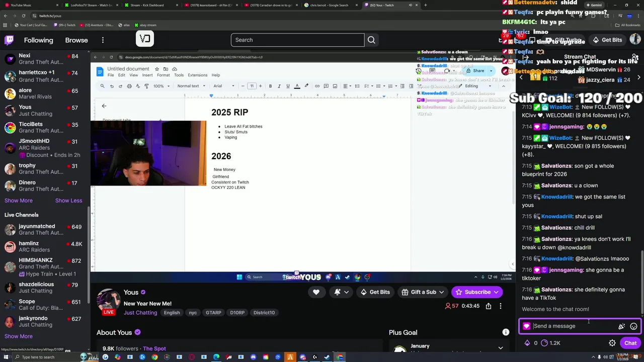644x362 pixels.
Task: Show previous gifter leaderboard arrow
Action: point(521,77)
